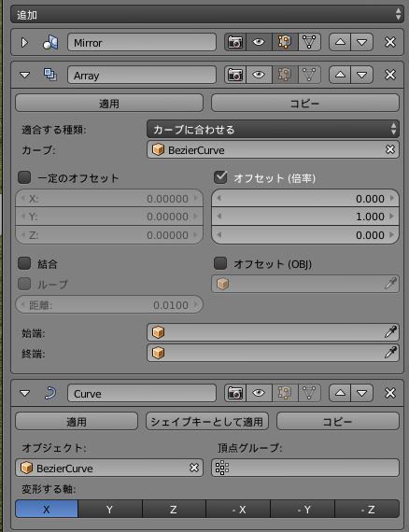409x532 pixels.
Task: Click the Array modifier type icon
Action: click(x=50, y=75)
